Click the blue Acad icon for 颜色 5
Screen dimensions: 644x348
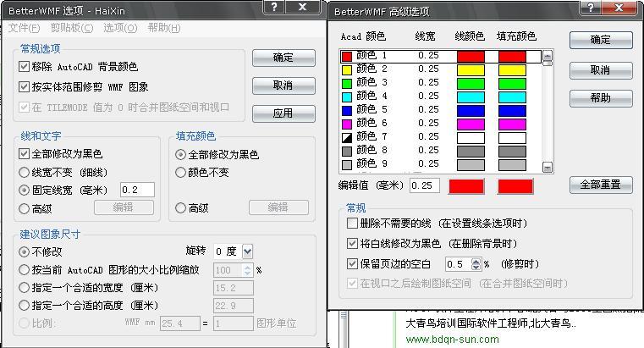point(347,111)
